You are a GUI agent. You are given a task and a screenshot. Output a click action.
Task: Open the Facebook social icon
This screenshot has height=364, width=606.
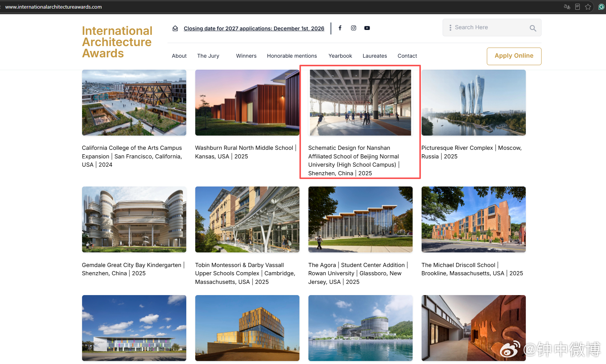point(340,28)
